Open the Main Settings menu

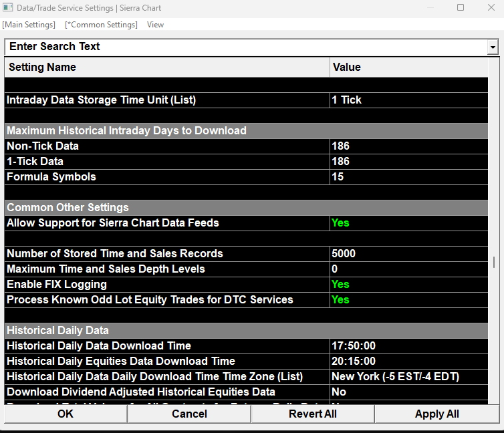point(29,25)
